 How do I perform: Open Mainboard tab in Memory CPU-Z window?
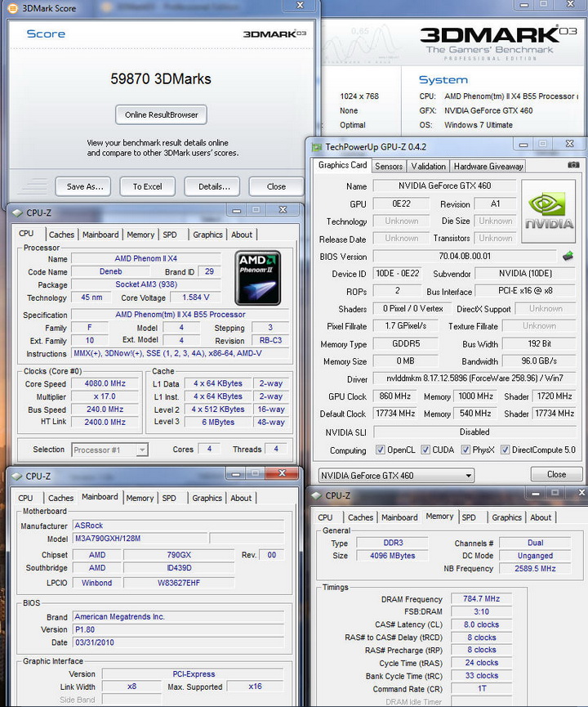coord(399,517)
